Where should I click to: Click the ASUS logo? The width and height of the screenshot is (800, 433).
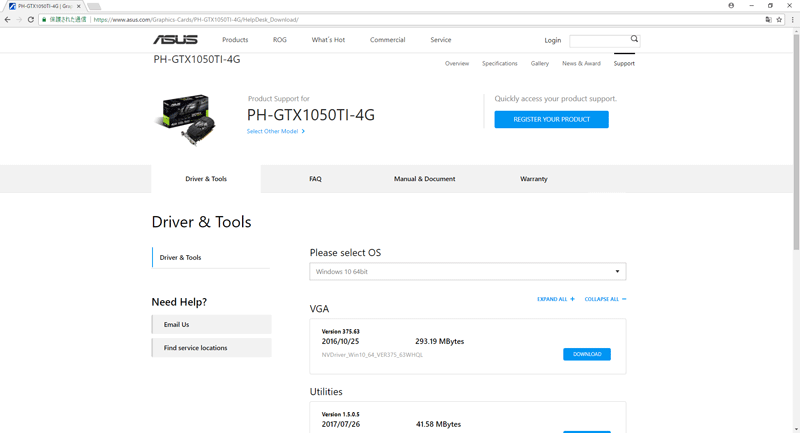click(x=175, y=40)
